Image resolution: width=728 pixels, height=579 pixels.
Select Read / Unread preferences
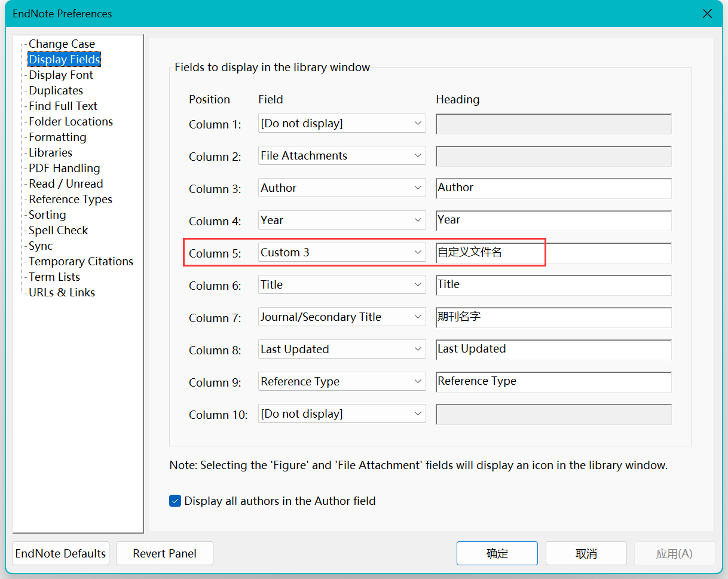(x=66, y=183)
